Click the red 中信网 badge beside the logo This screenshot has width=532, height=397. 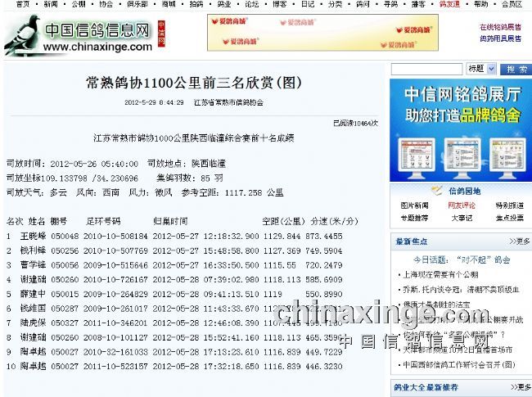161,32
